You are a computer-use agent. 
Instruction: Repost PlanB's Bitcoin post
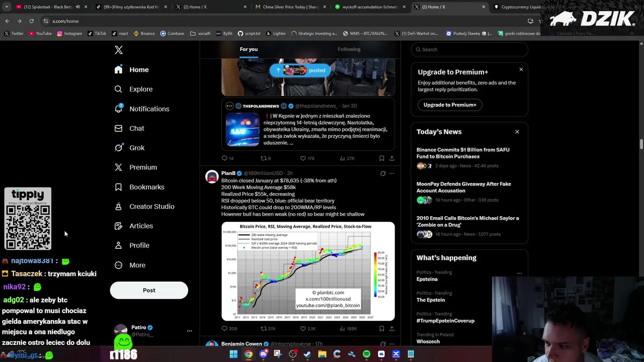[x=263, y=328]
